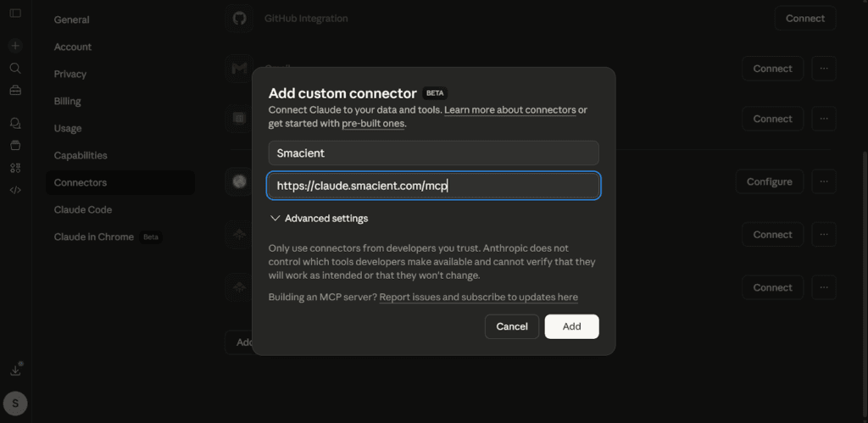Open the user avatar "S" menu
This screenshot has width=868, height=423.
click(x=15, y=404)
